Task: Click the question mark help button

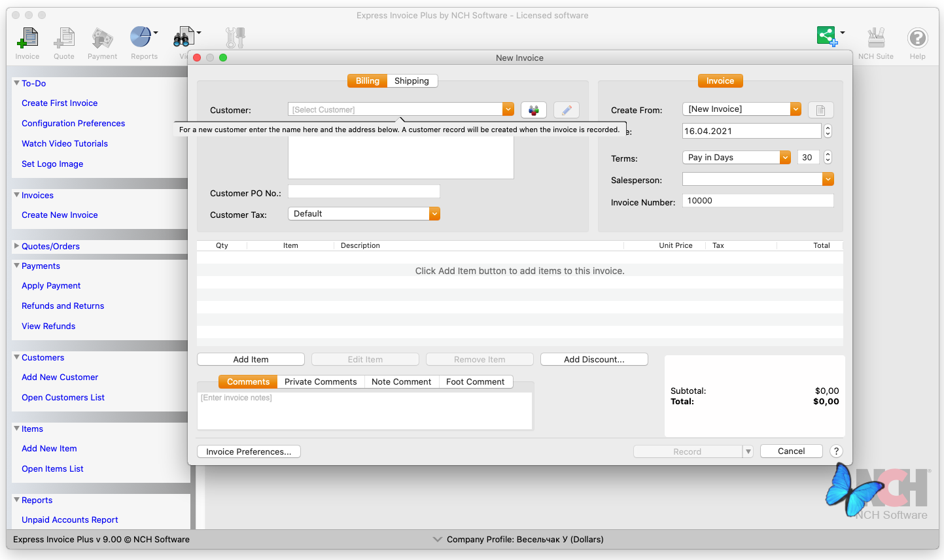Action: [x=836, y=451]
